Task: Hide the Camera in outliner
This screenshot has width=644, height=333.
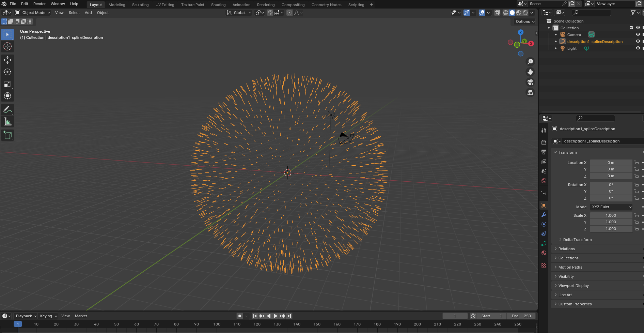Action: tap(638, 34)
